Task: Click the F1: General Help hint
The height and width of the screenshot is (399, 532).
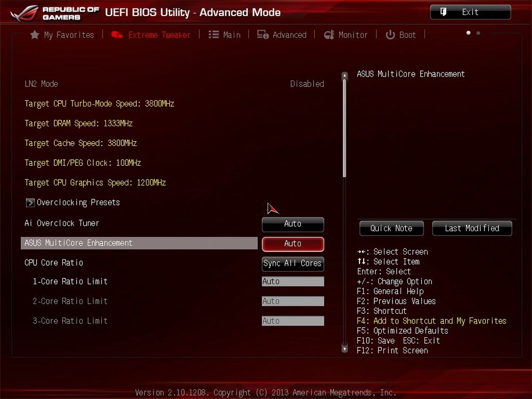Action: click(390, 291)
